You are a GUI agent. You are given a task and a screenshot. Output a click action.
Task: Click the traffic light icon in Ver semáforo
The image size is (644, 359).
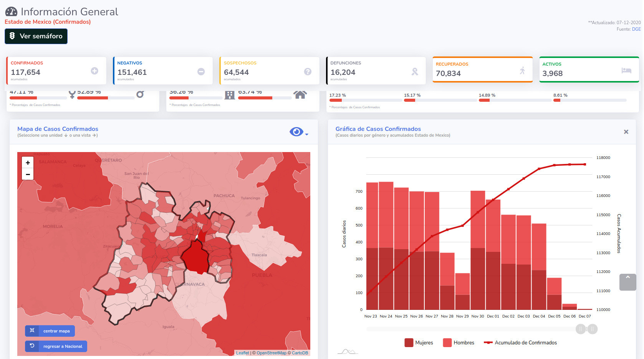12,36
